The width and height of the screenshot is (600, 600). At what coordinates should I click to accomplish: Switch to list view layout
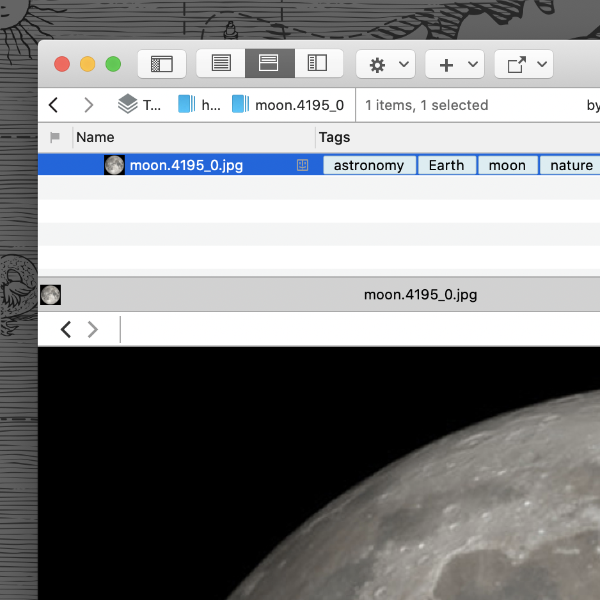221,64
